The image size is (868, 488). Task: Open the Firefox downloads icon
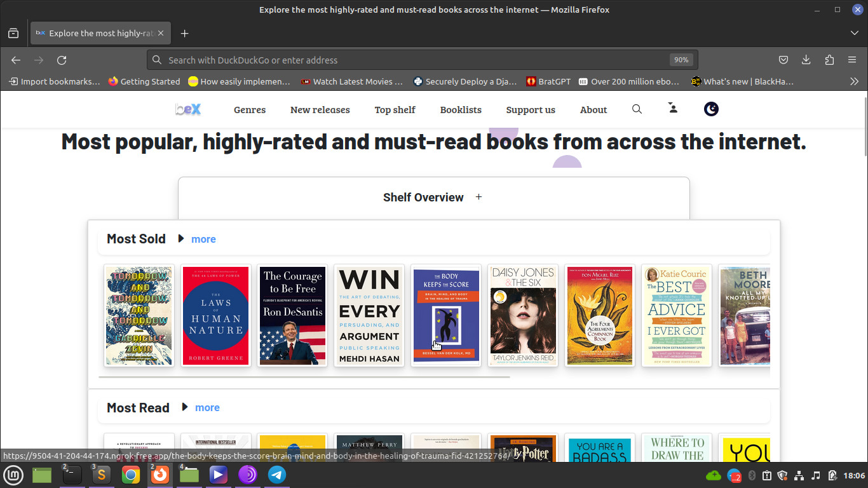(x=806, y=60)
